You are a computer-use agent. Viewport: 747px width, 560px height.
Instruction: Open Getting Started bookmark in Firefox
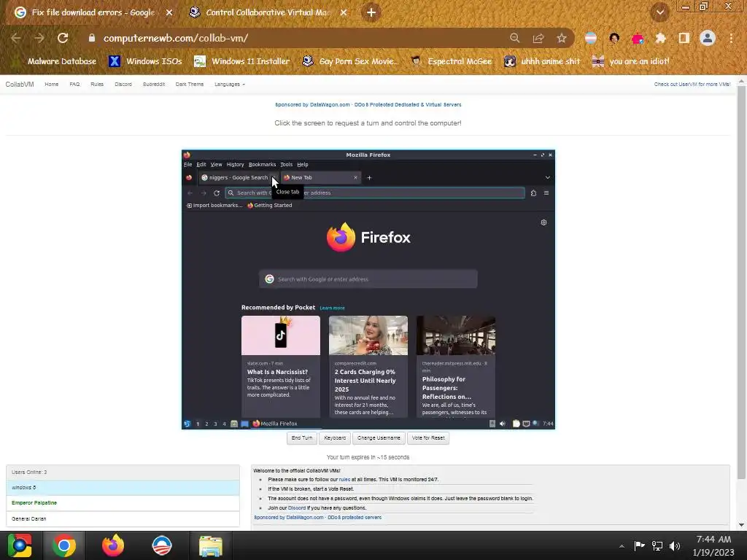[x=270, y=205]
